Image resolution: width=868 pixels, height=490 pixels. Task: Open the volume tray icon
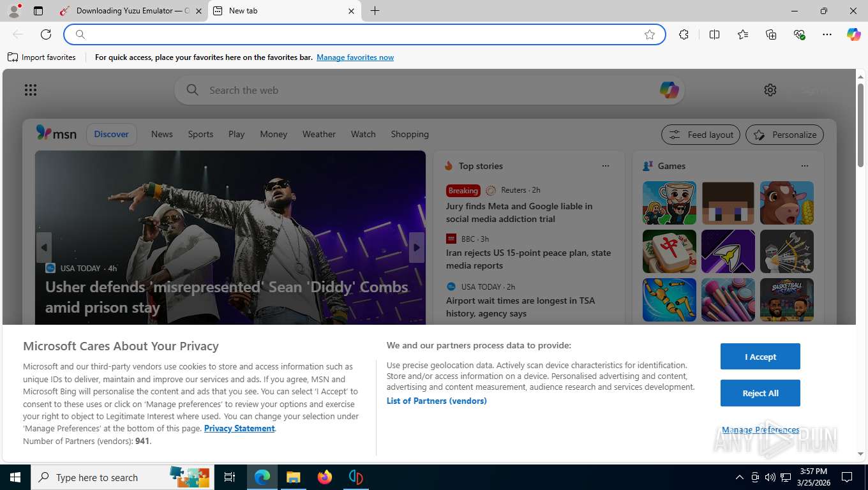770,477
